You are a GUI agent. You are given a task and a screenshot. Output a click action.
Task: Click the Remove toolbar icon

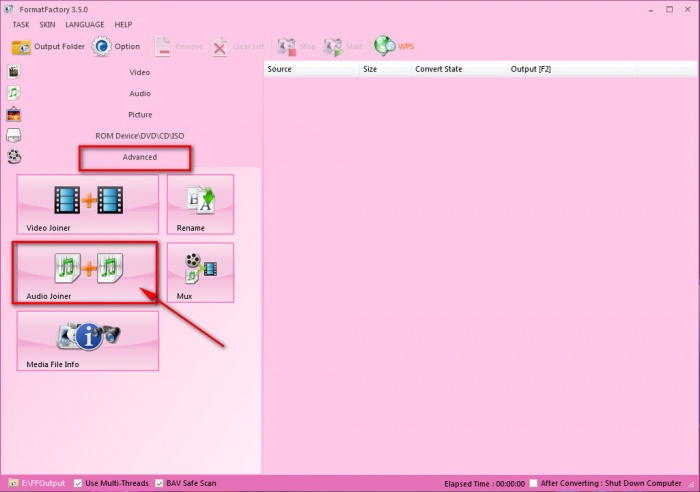(x=162, y=46)
